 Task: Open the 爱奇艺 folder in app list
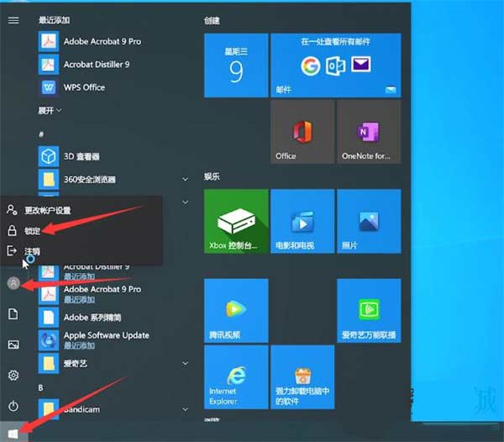tap(63, 364)
